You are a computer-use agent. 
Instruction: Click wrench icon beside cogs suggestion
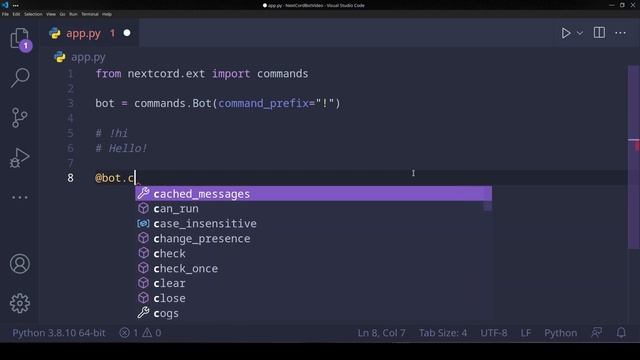click(143, 313)
